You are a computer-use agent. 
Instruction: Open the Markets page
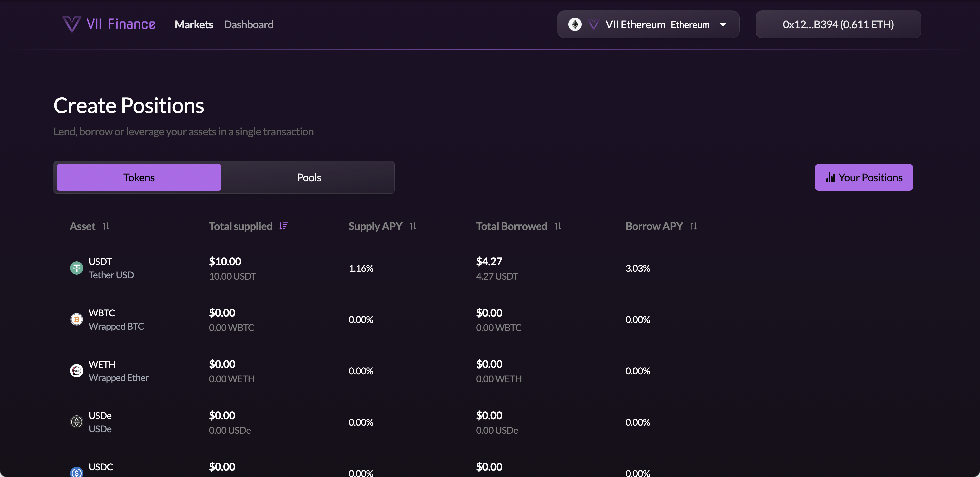coord(194,24)
